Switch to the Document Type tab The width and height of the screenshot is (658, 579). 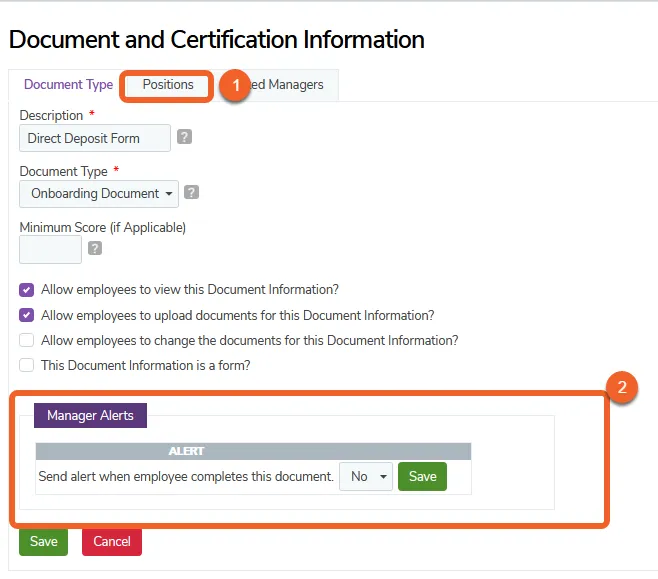pos(68,84)
